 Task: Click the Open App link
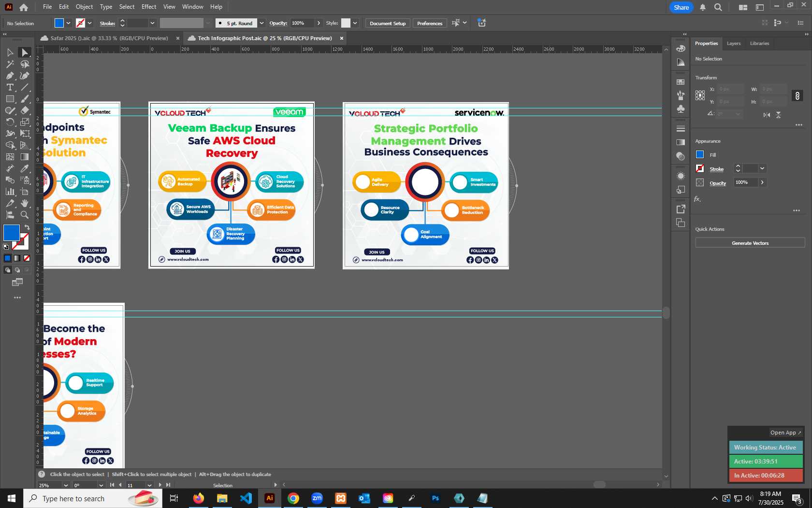click(x=785, y=433)
